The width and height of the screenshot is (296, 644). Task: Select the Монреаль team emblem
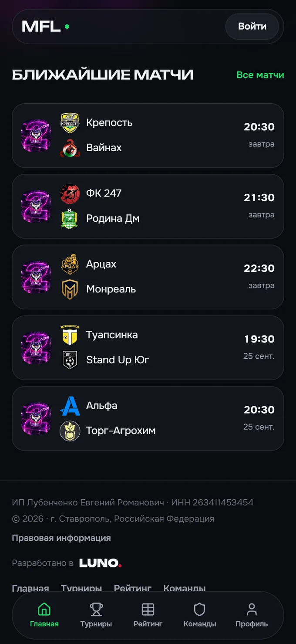point(70,289)
